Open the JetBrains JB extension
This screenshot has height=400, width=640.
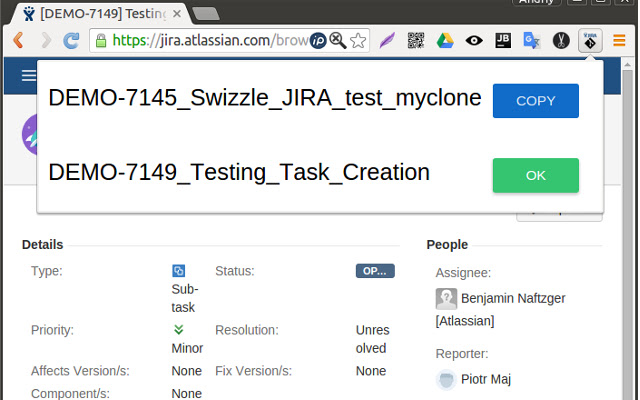tap(503, 41)
